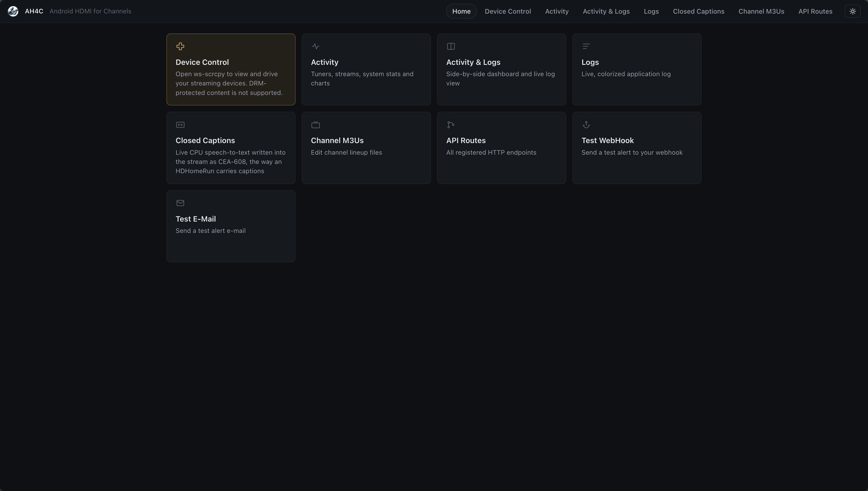This screenshot has height=491, width=868.
Task: Open the Logs tab in navbar
Action: coord(651,11)
